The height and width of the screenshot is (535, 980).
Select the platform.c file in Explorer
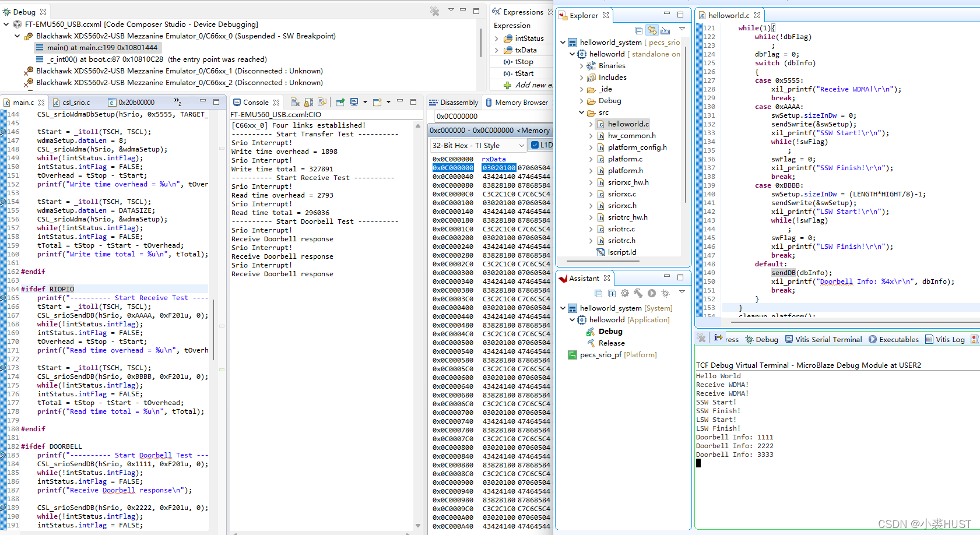[625, 159]
